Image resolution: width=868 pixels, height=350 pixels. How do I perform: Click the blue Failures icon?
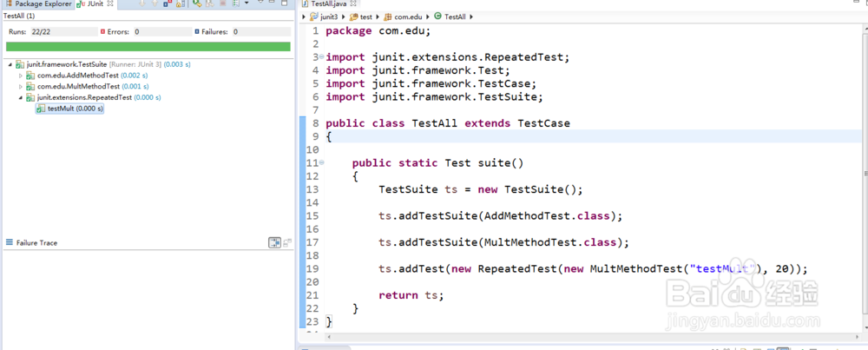197,32
